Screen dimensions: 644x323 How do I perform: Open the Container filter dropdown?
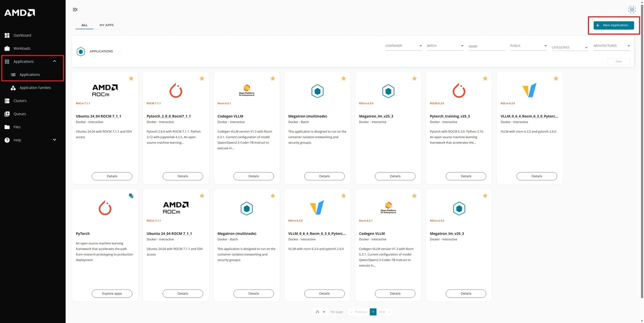(x=403, y=46)
